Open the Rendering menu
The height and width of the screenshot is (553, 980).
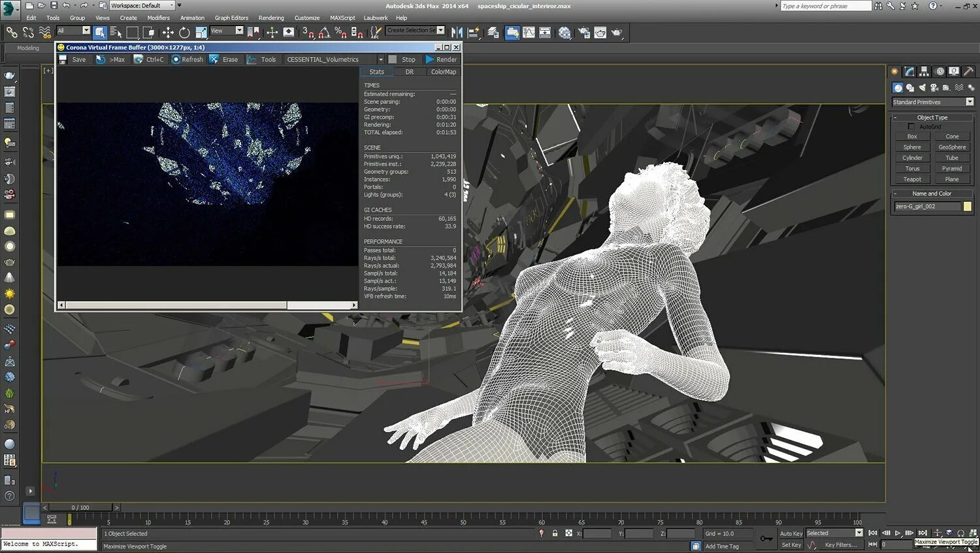coord(270,18)
